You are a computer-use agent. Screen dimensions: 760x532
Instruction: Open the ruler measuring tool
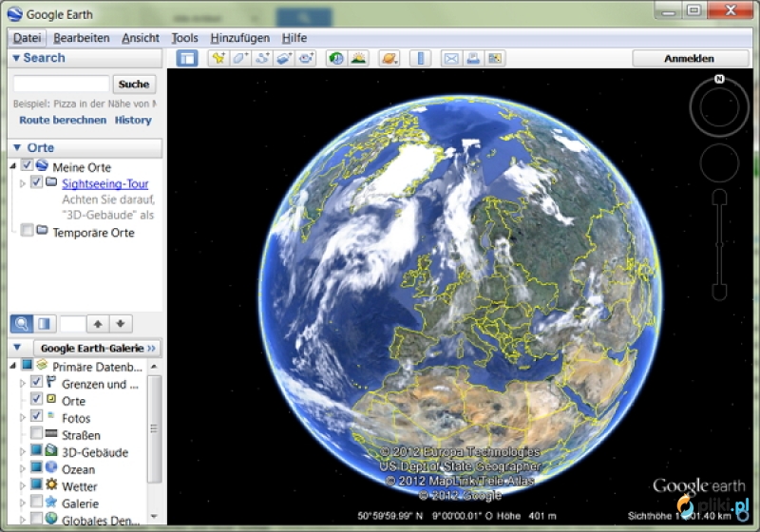coord(420,59)
